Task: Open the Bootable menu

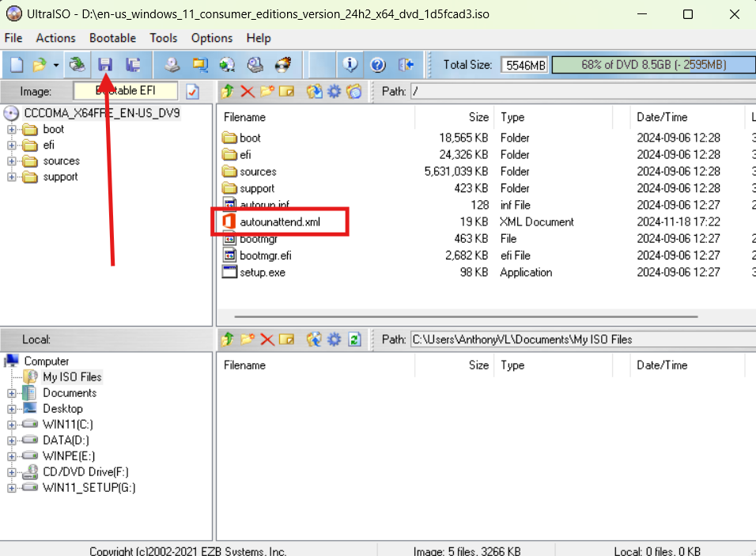Action: 112,38
